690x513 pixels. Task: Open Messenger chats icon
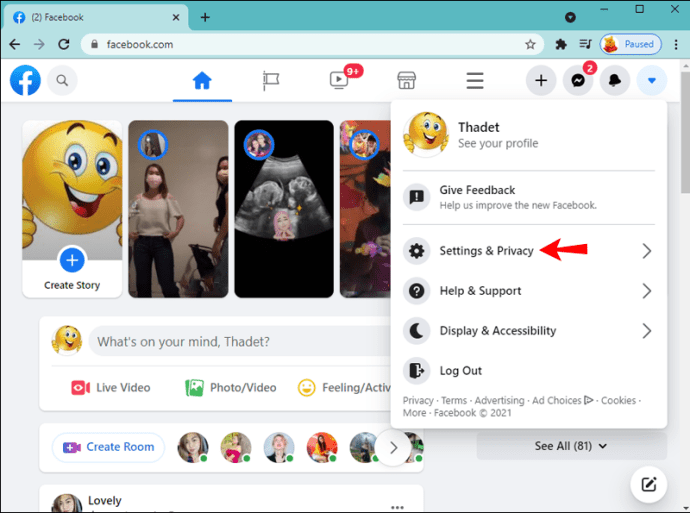point(578,81)
